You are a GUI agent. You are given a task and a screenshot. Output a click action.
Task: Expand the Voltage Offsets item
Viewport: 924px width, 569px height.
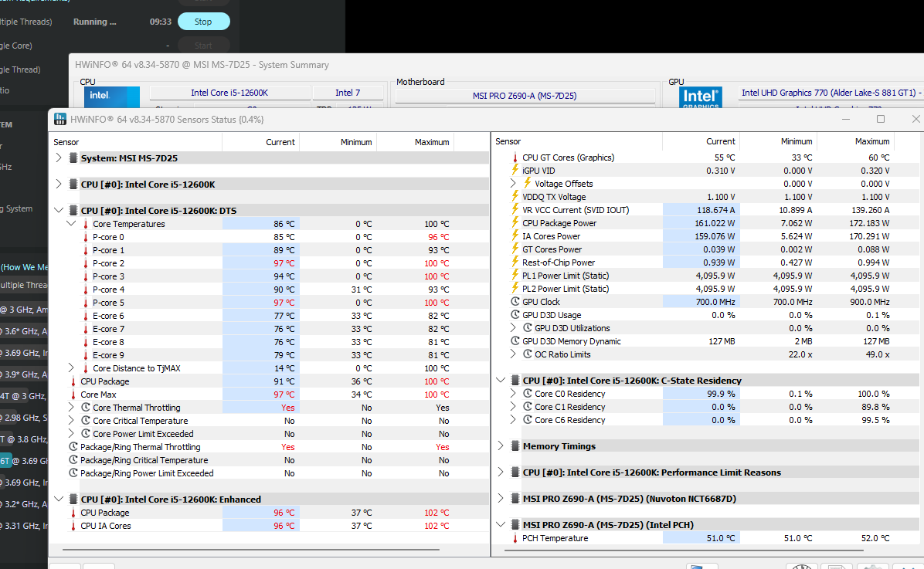tap(513, 184)
